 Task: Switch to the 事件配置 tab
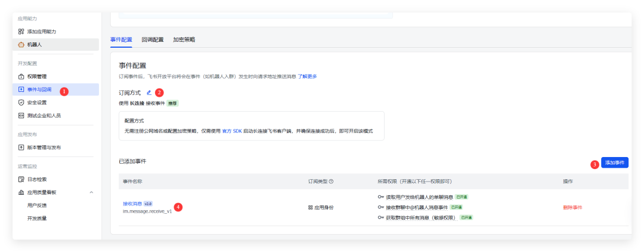coord(121,40)
